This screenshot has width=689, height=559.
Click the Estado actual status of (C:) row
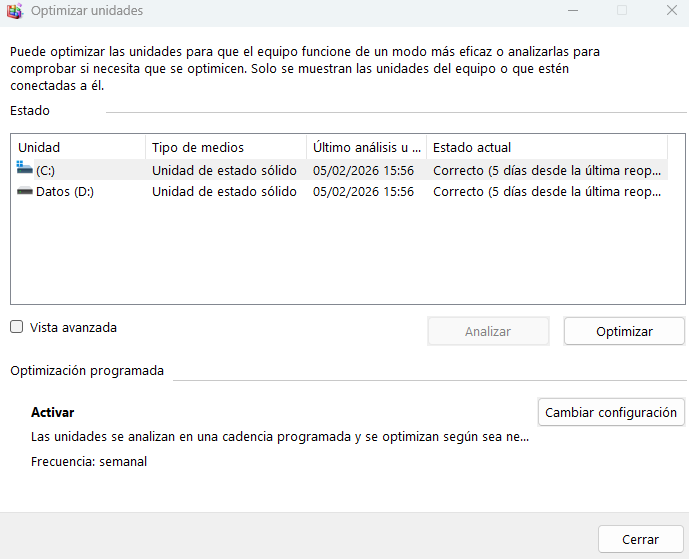pyautogui.click(x=546, y=170)
